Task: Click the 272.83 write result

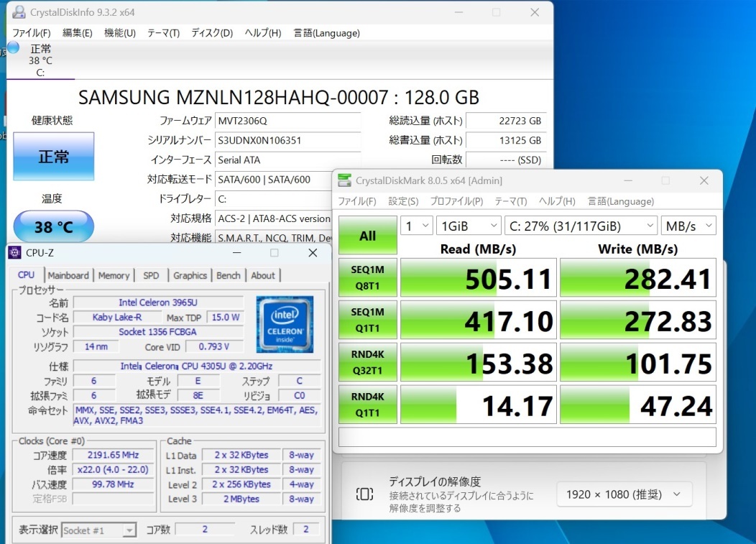Action: (638, 321)
